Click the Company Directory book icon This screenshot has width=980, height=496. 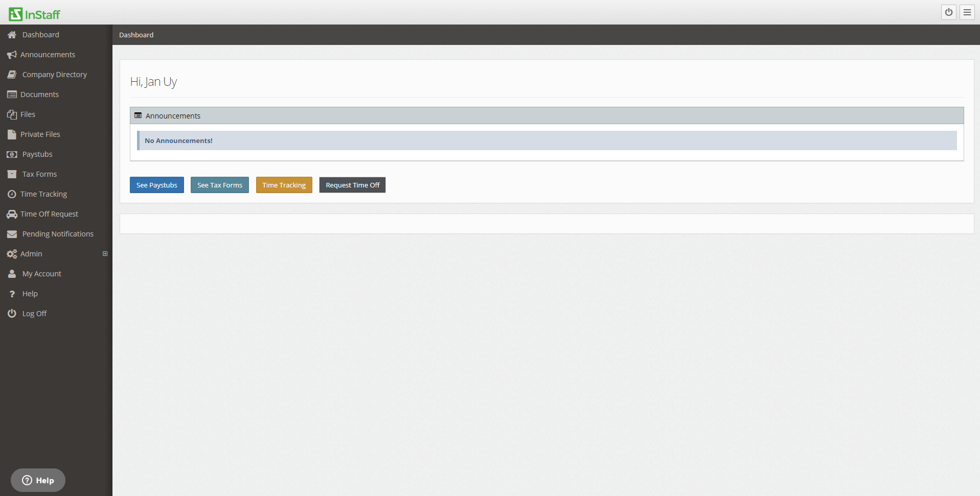coord(11,74)
